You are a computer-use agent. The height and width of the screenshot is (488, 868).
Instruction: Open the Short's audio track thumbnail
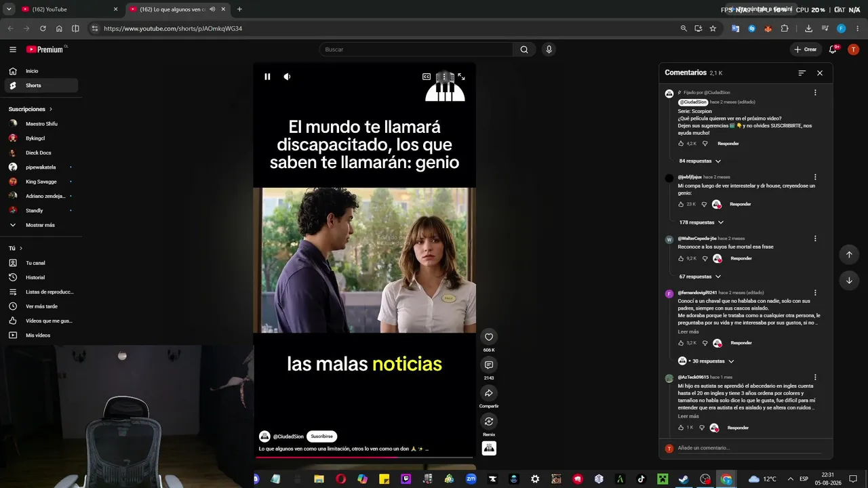click(489, 448)
